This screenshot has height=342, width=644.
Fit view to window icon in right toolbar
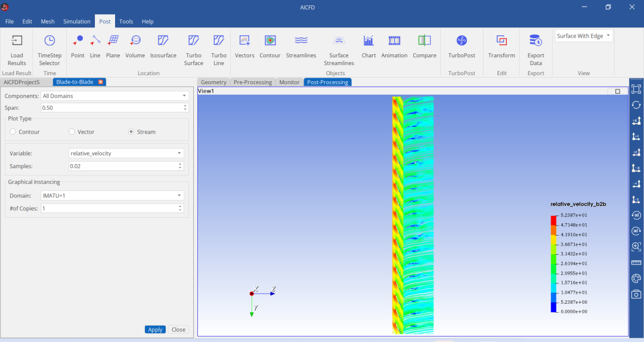tap(636, 89)
